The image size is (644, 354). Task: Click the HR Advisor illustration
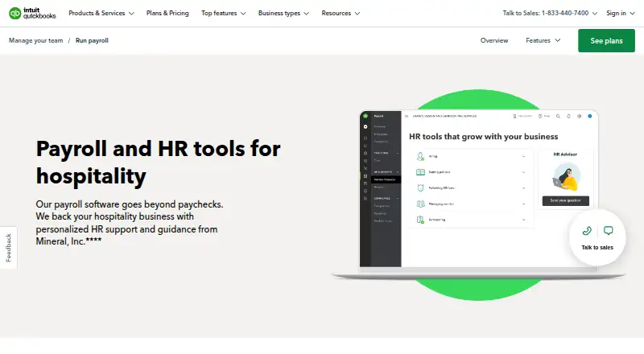567,177
